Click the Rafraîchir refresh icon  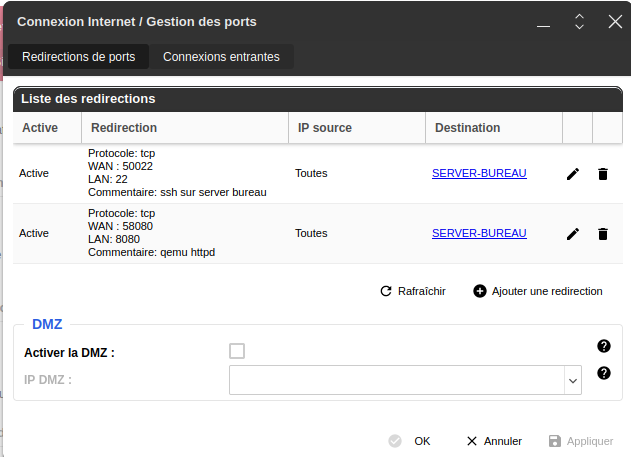pyautogui.click(x=386, y=291)
